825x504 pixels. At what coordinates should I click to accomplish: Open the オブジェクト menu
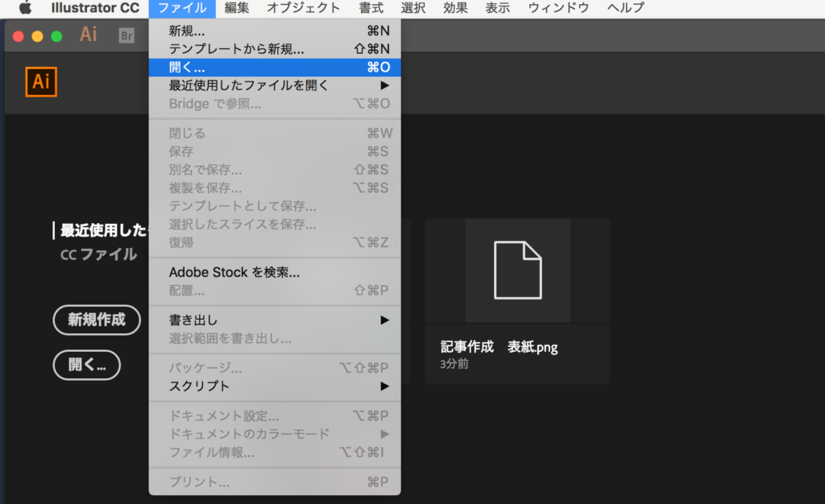point(303,8)
